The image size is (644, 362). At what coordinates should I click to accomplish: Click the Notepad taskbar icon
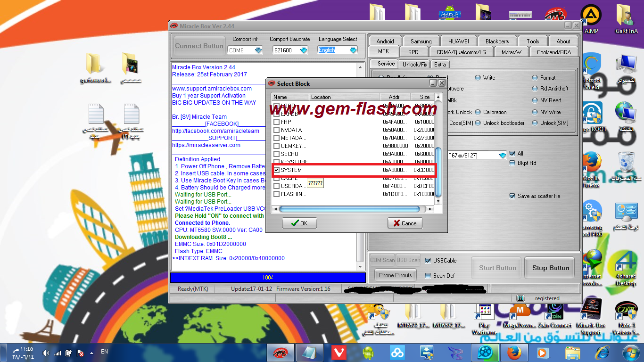tap(309, 352)
